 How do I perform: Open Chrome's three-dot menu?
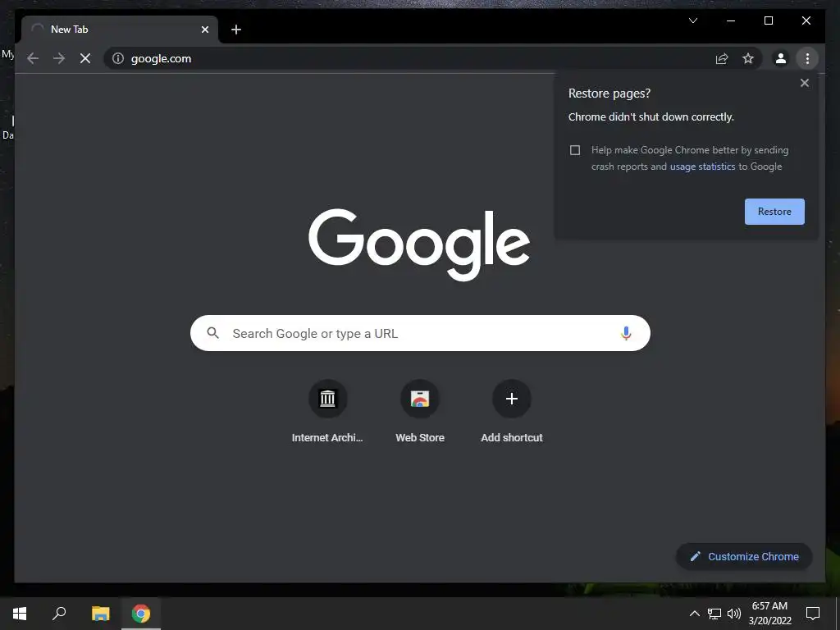click(807, 58)
